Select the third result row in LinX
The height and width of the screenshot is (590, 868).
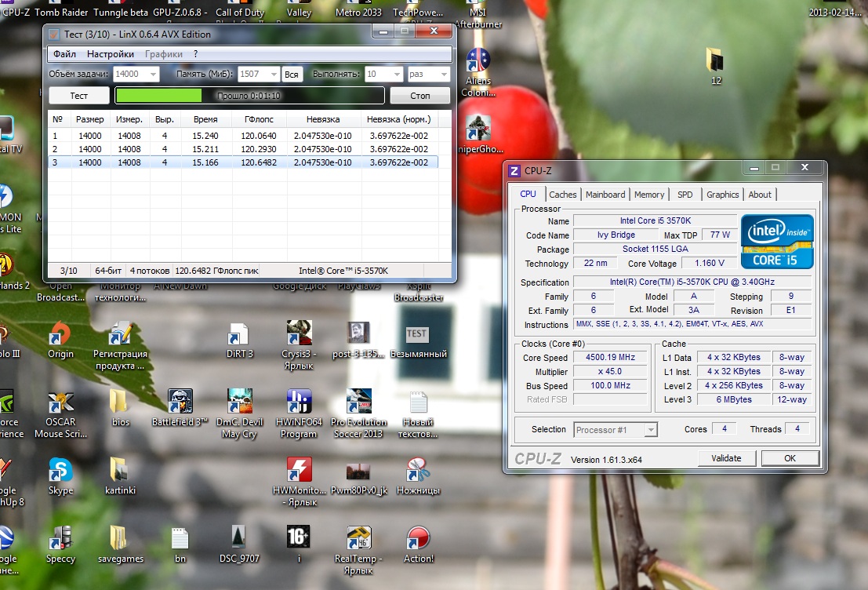(x=243, y=162)
